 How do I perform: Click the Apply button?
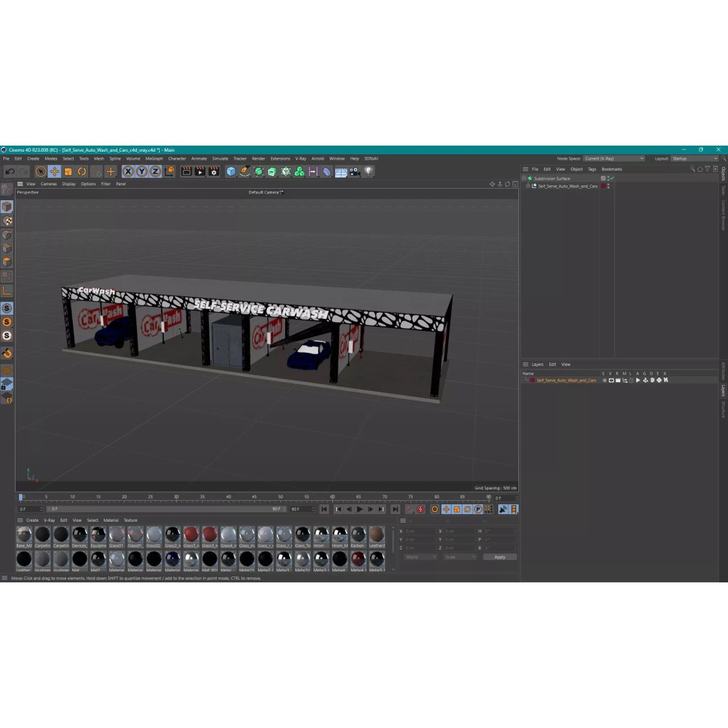[x=499, y=557]
